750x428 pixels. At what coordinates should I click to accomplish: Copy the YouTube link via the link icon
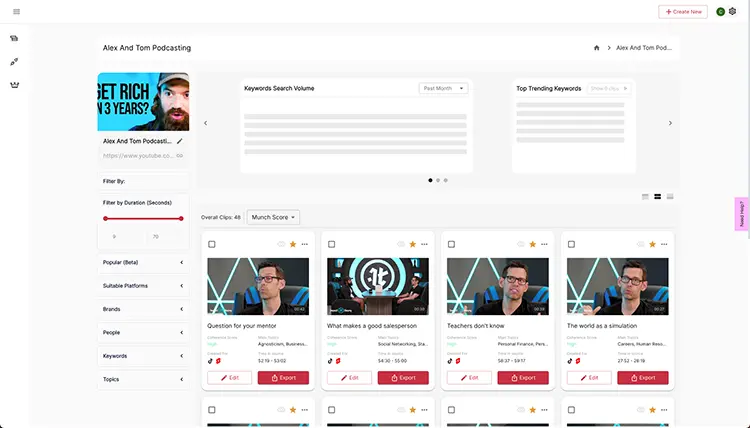coord(180,156)
